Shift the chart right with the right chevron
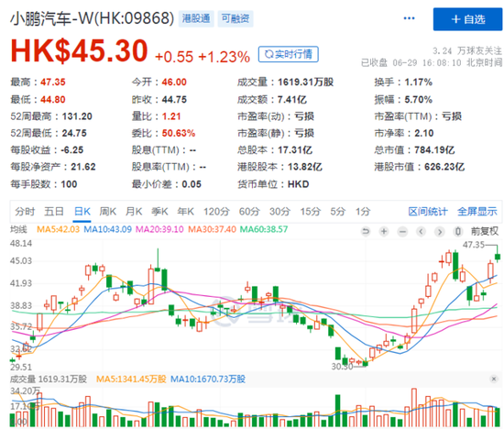This screenshot has width=504, height=429. [440, 231]
